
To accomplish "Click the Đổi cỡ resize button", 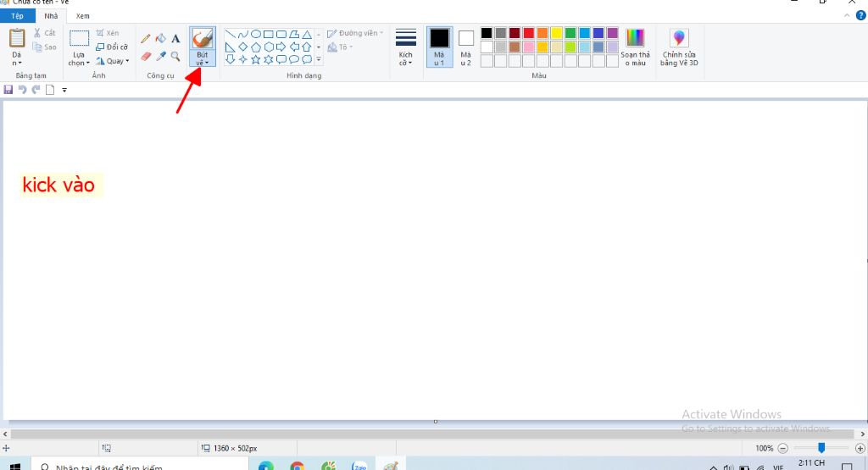I will (112, 47).
